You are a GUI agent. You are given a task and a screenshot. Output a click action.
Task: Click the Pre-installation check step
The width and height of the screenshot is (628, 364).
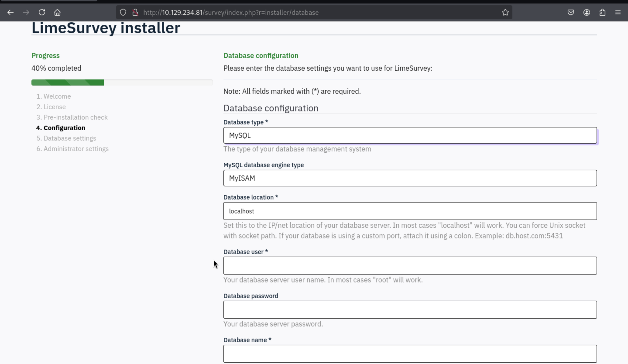click(75, 117)
